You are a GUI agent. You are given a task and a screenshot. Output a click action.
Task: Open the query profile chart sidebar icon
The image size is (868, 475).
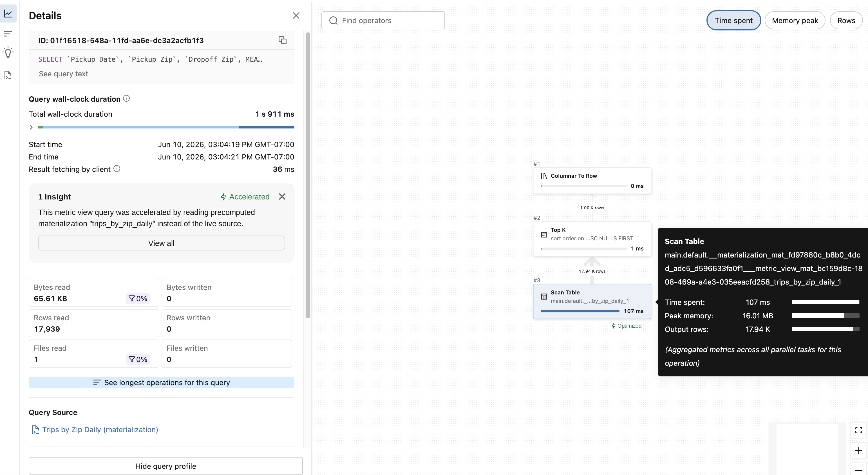point(8,14)
